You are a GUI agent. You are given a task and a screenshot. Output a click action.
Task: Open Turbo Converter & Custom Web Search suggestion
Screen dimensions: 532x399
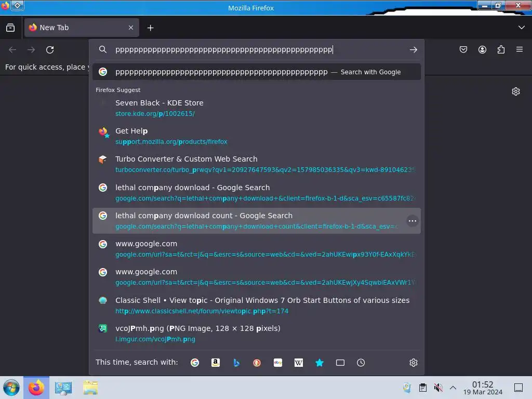point(257,164)
